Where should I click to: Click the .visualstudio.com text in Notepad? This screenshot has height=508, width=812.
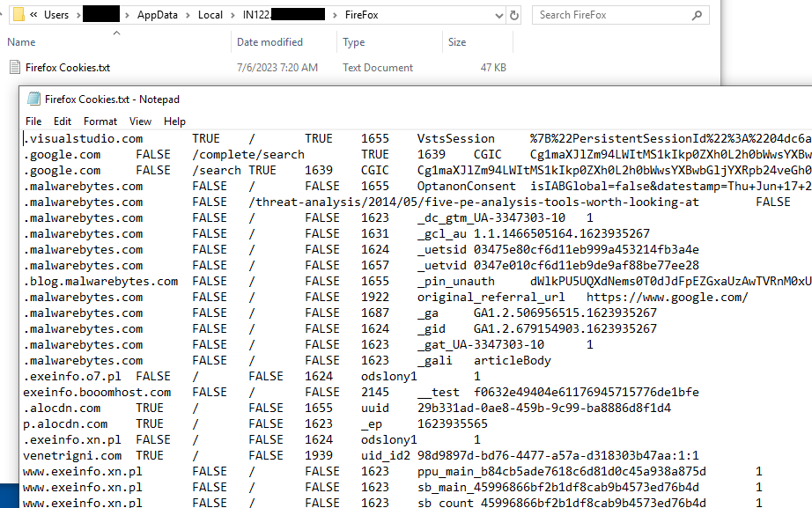[x=83, y=139]
